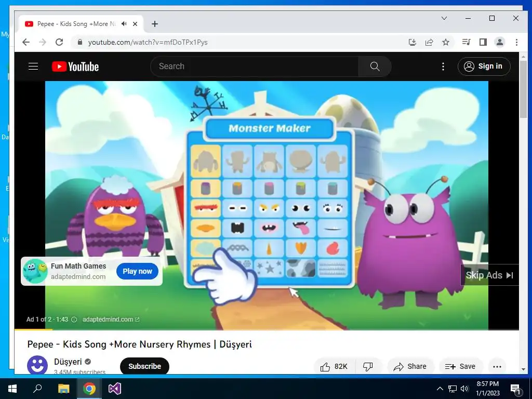The width and height of the screenshot is (532, 399).
Task: Select the Pepee - Kids Song tab
Action: [76, 24]
